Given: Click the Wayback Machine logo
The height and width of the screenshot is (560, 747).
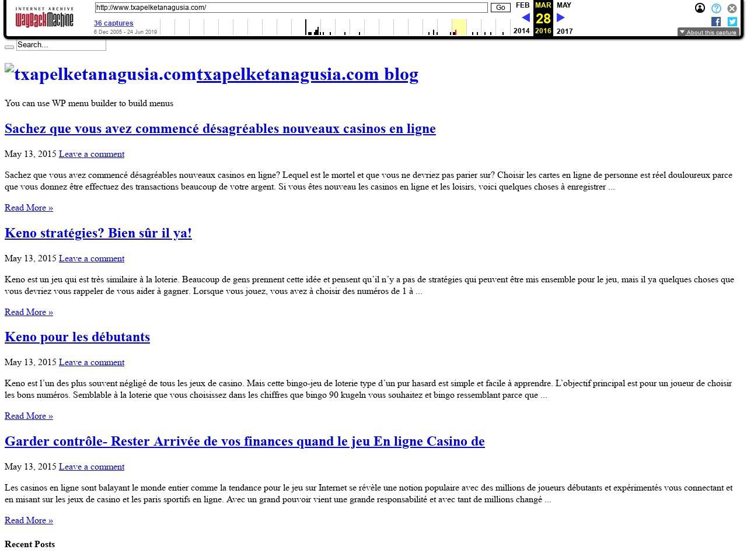Looking at the screenshot, I should [x=44, y=18].
